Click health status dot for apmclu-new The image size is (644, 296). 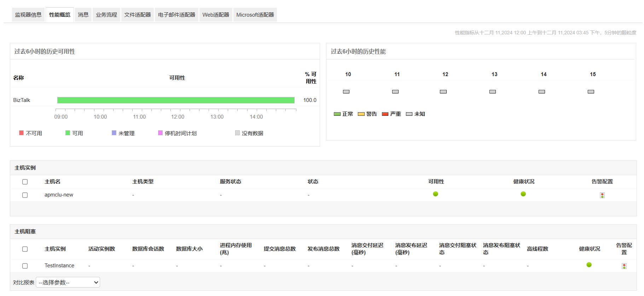[523, 194]
